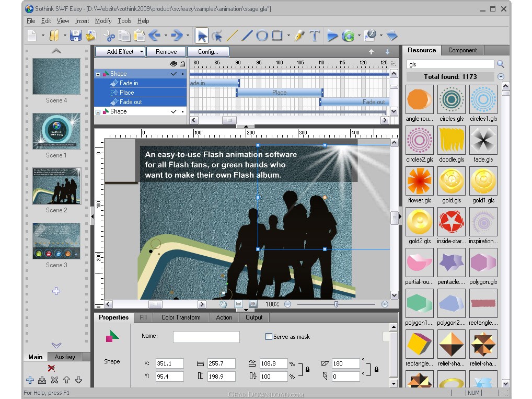The height and width of the screenshot is (399, 532).
Task: Select the blue Line tool
Action: pyautogui.click(x=247, y=36)
